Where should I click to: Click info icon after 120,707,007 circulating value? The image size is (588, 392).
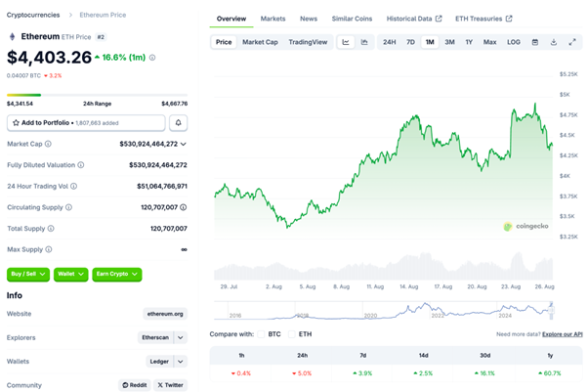coord(183,207)
